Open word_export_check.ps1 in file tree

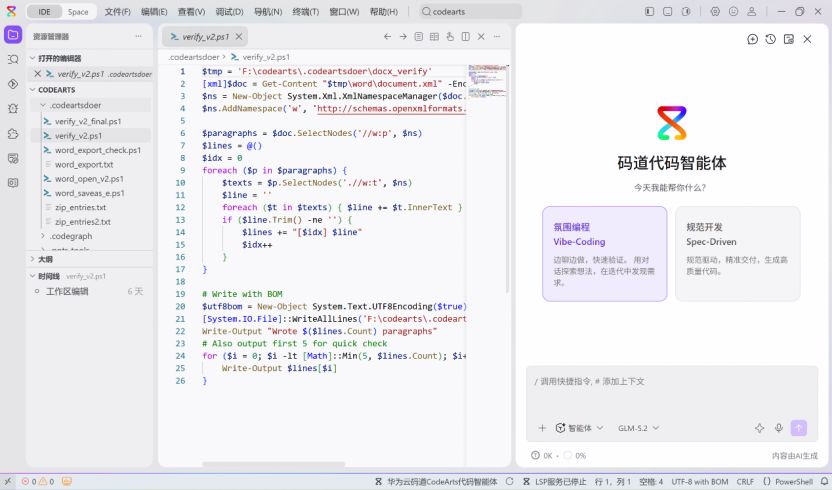pyautogui.click(x=98, y=150)
